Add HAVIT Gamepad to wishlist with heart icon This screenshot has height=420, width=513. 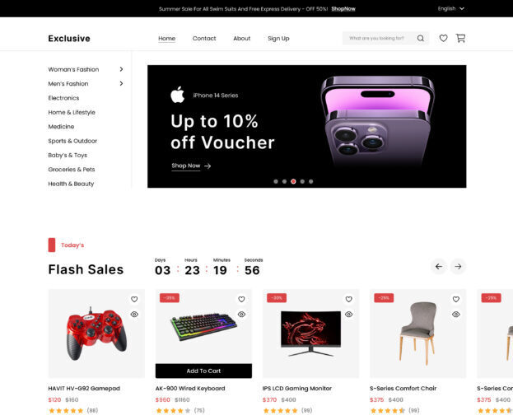(x=134, y=299)
